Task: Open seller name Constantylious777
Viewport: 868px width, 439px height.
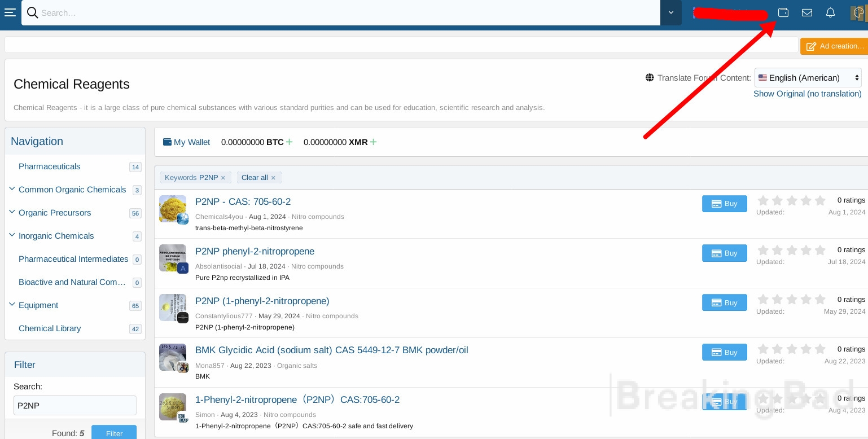Action: click(x=224, y=316)
